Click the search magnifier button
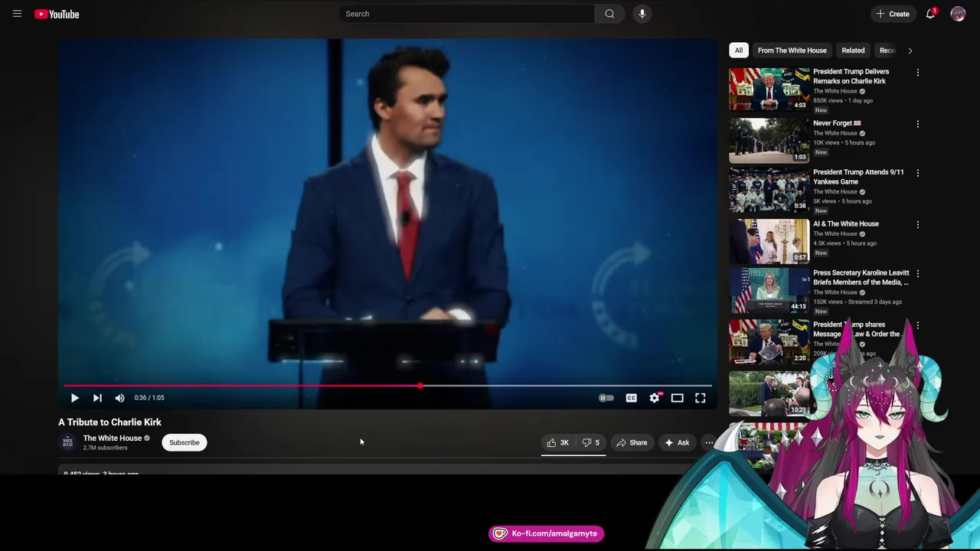The width and height of the screenshot is (980, 551). pos(609,14)
